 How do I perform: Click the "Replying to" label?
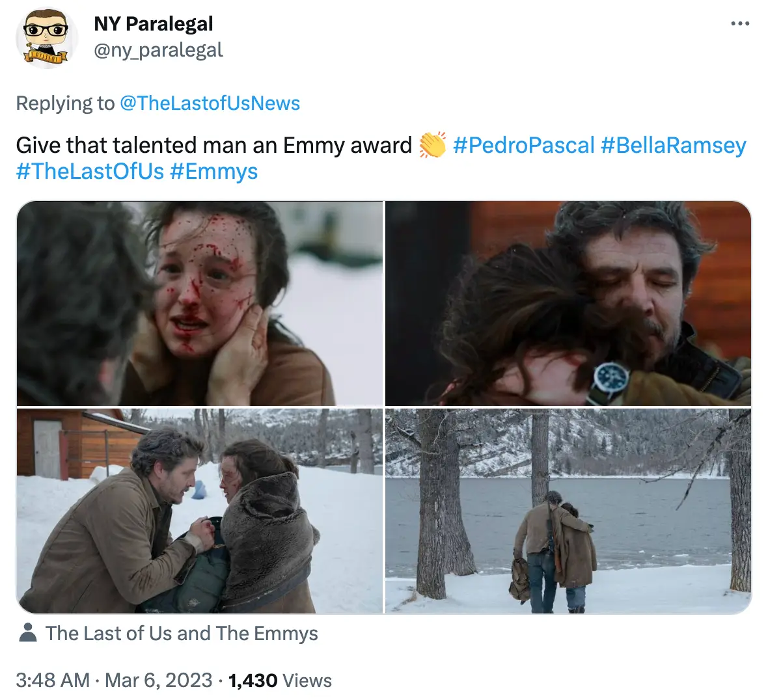pos(65,103)
